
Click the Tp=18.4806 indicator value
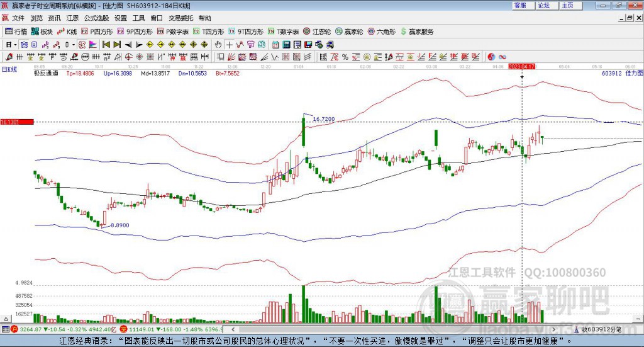click(x=80, y=73)
